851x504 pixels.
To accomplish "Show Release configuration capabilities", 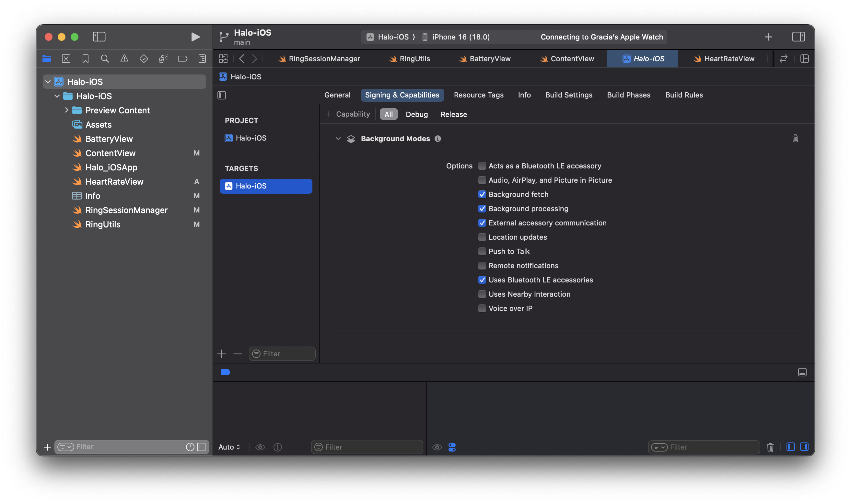I will point(453,114).
